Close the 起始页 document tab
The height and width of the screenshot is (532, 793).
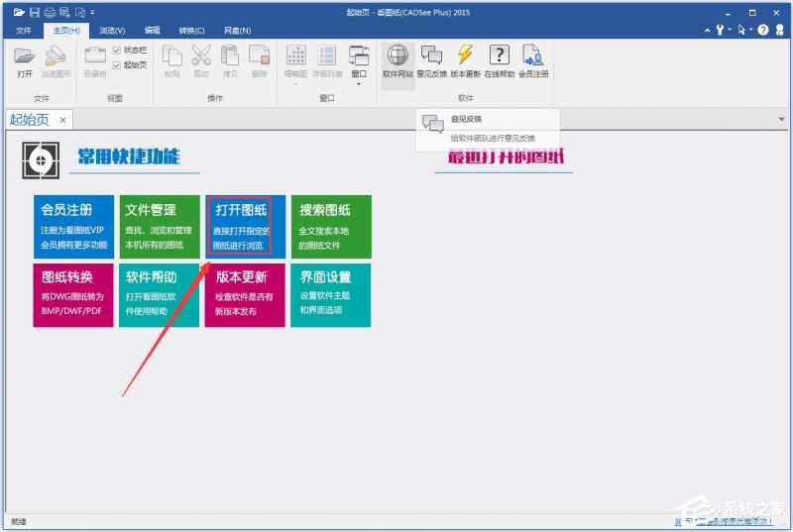(61, 120)
